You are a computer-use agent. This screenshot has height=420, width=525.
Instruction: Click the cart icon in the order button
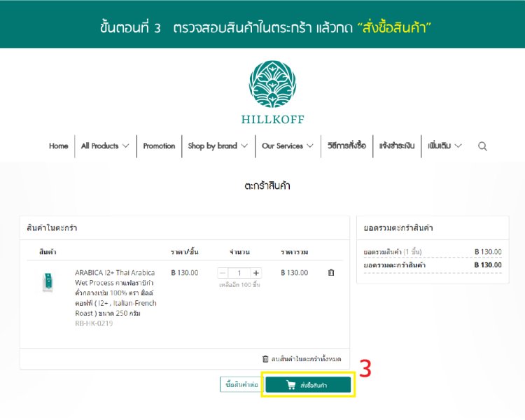click(x=290, y=385)
